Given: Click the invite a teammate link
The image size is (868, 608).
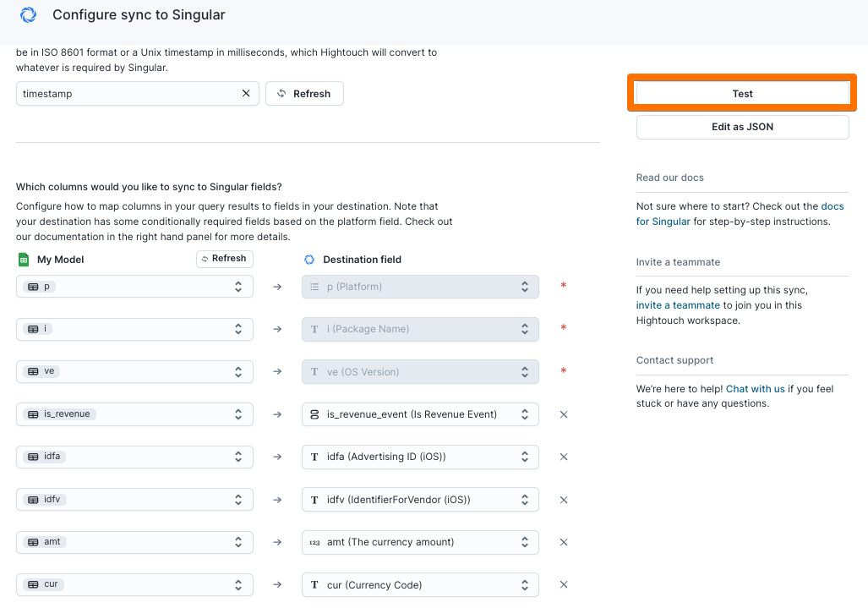Looking at the screenshot, I should point(678,305).
